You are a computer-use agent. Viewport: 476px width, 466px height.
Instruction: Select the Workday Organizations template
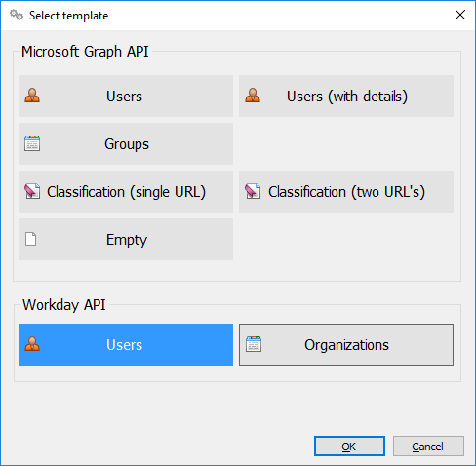coord(346,344)
